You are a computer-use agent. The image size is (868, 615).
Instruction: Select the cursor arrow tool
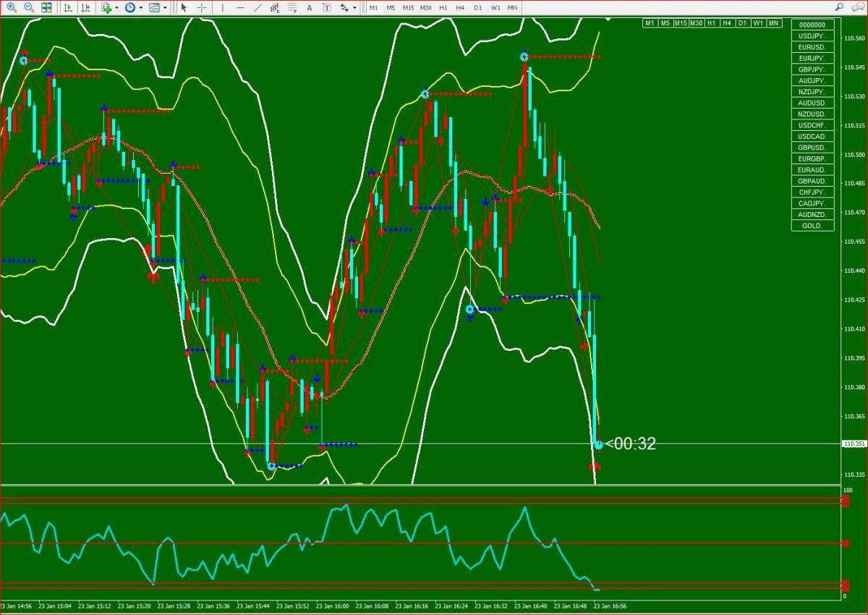(x=184, y=7)
